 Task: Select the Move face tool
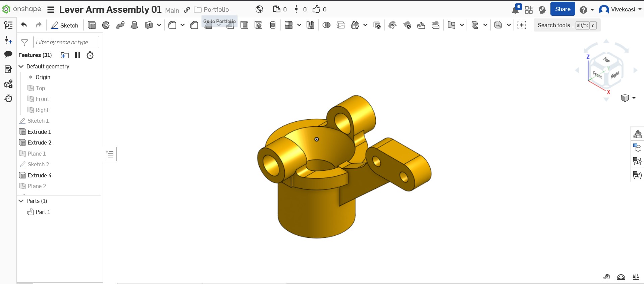tap(421, 25)
